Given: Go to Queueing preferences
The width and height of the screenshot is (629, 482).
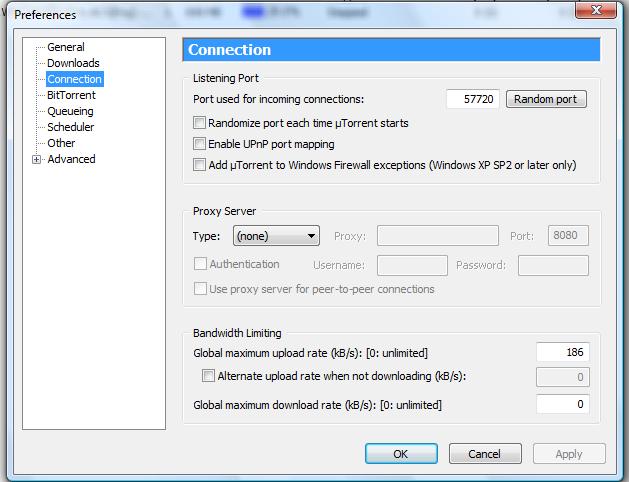Looking at the screenshot, I should click(70, 111).
